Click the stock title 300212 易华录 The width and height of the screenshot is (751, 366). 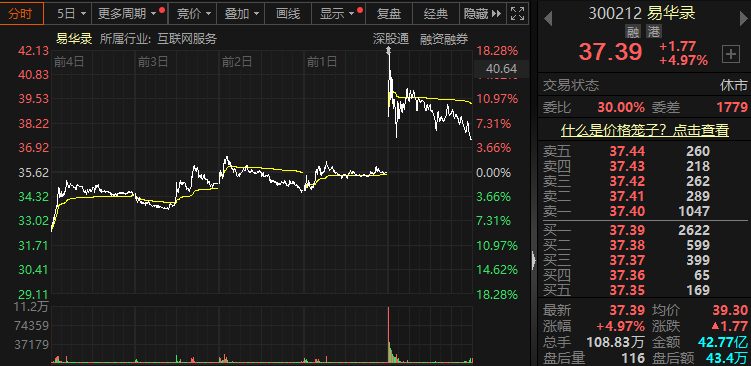[642, 13]
